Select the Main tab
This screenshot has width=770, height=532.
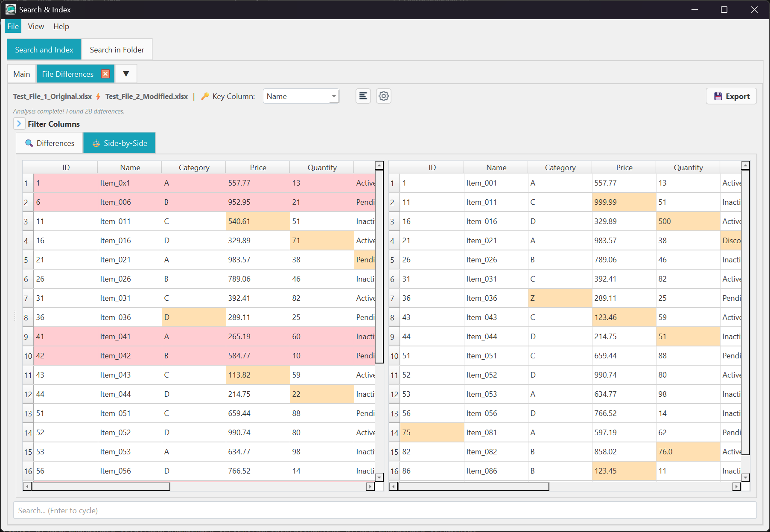click(22, 74)
